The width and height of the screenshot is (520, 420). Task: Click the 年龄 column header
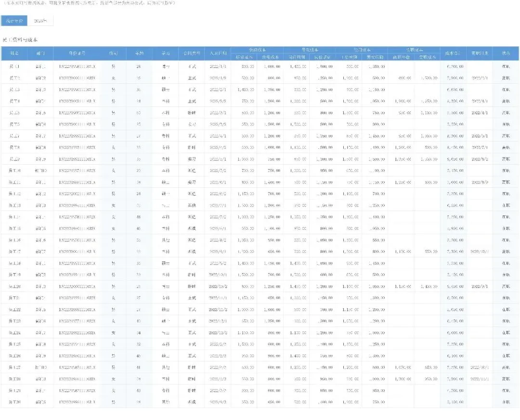pyautogui.click(x=139, y=53)
